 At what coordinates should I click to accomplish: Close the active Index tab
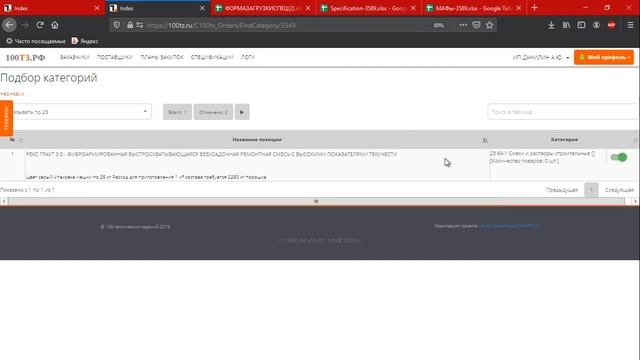click(202, 8)
